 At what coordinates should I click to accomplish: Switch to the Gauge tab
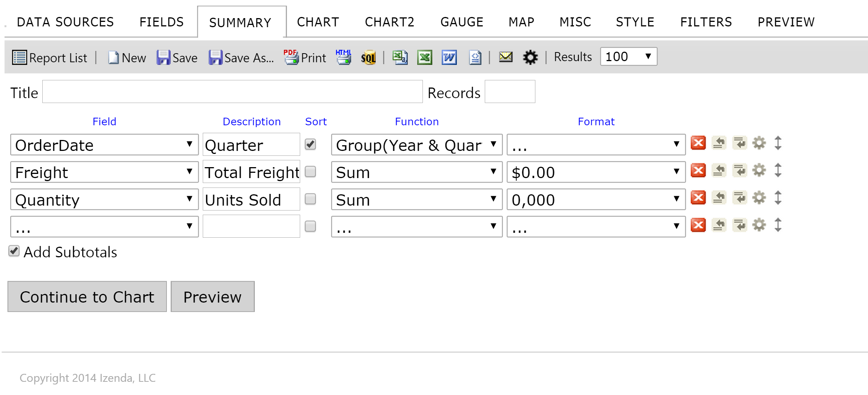pyautogui.click(x=462, y=22)
